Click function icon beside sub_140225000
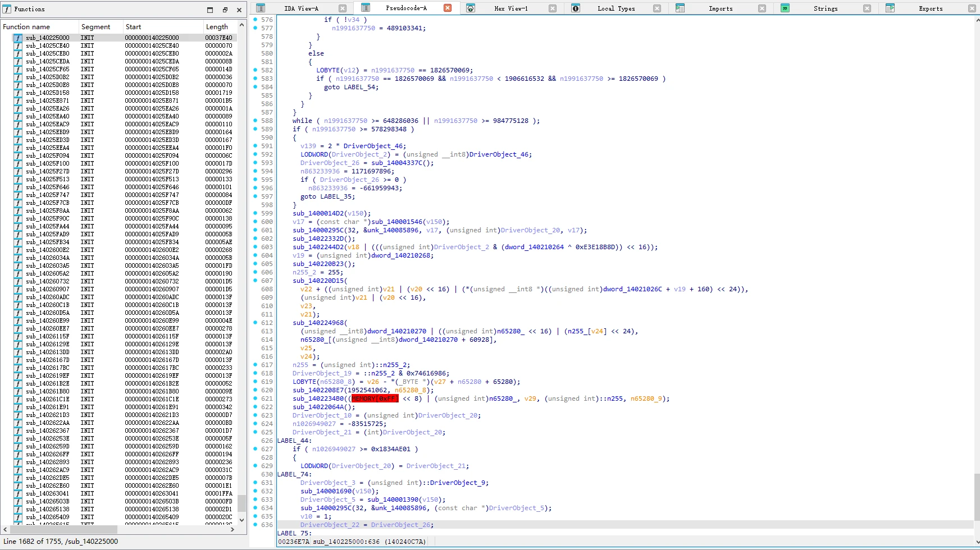The width and height of the screenshot is (980, 550). point(18,38)
